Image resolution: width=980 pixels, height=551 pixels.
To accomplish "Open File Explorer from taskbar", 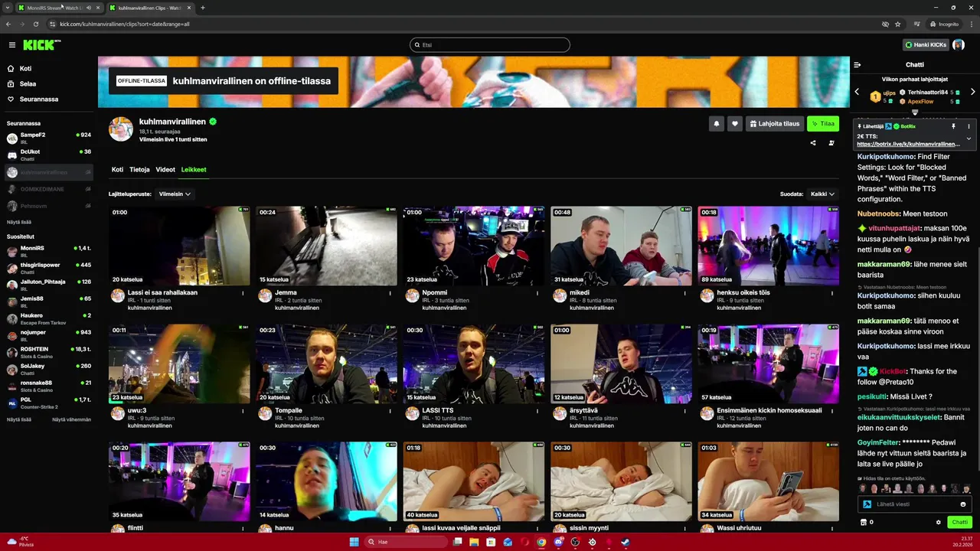I will click(x=474, y=542).
